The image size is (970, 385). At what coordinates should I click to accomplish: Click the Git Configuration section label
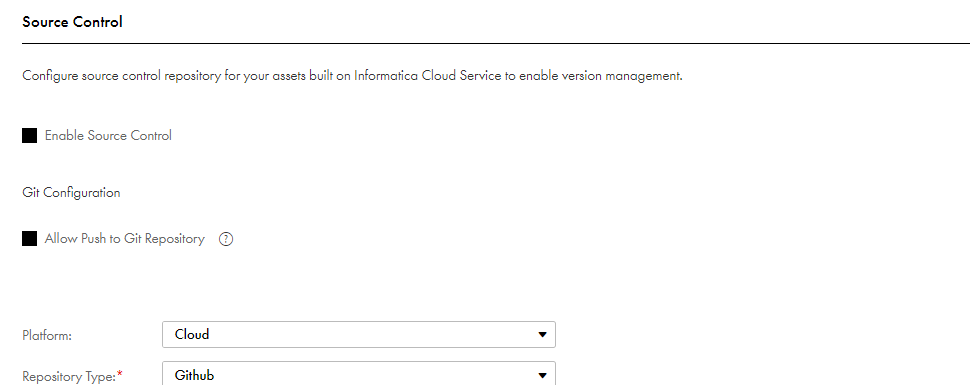click(x=71, y=192)
